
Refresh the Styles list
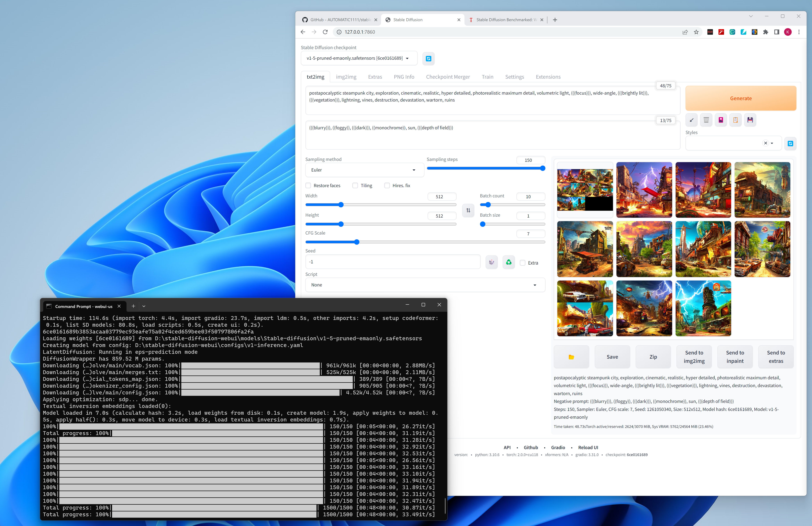[x=790, y=143]
